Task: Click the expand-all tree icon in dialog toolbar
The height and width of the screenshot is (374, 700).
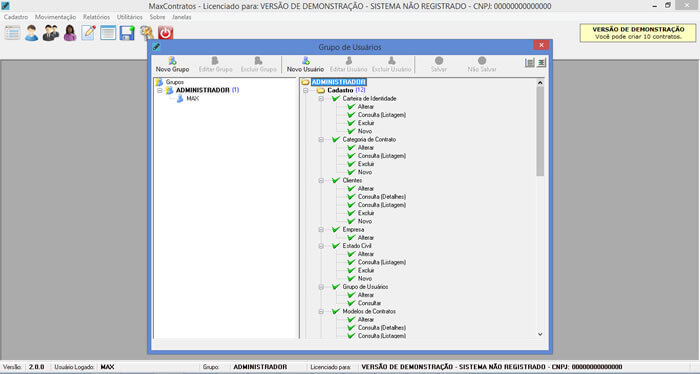Action: coord(529,63)
